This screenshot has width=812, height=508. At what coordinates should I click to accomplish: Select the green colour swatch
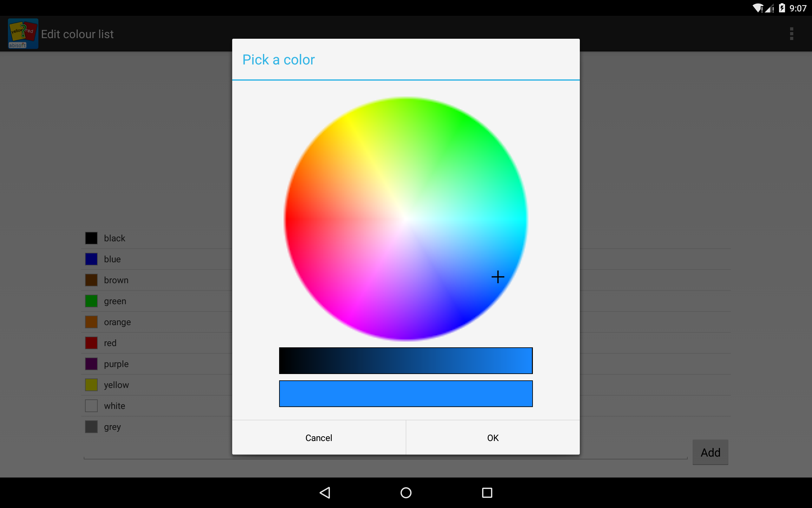(x=91, y=301)
